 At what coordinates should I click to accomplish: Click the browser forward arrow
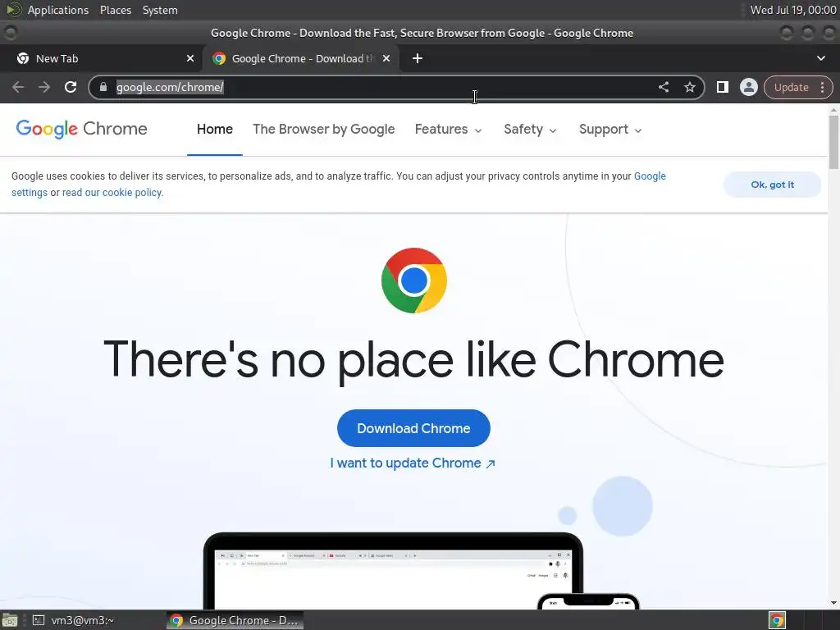point(44,87)
